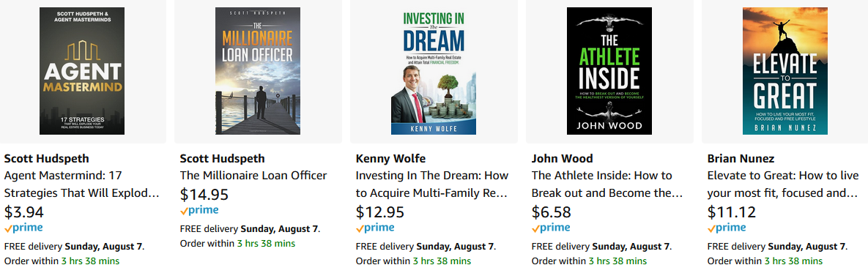The width and height of the screenshot is (868, 273).
Task: Open The Millionaire Loan Officer cover image
Action: tap(258, 71)
